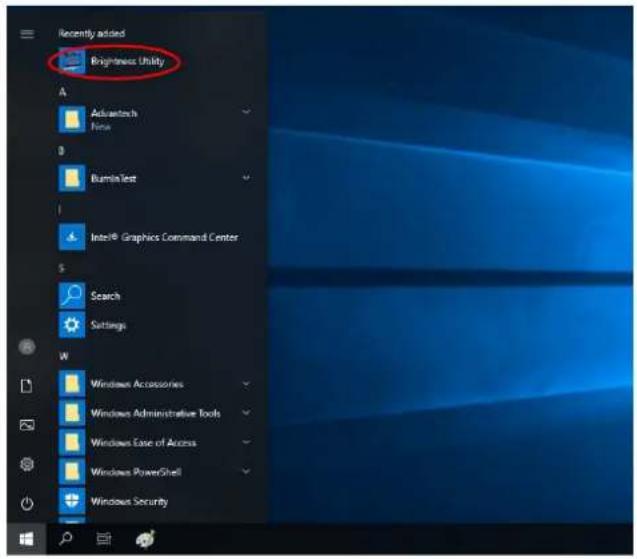This screenshot has height=559, width=637.
Task: Click the letter B section header
Action: 61,151
